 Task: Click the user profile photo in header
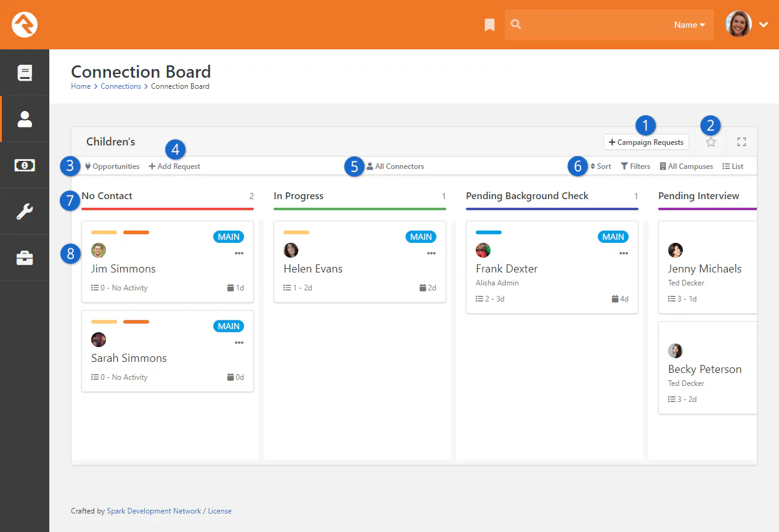(x=738, y=25)
